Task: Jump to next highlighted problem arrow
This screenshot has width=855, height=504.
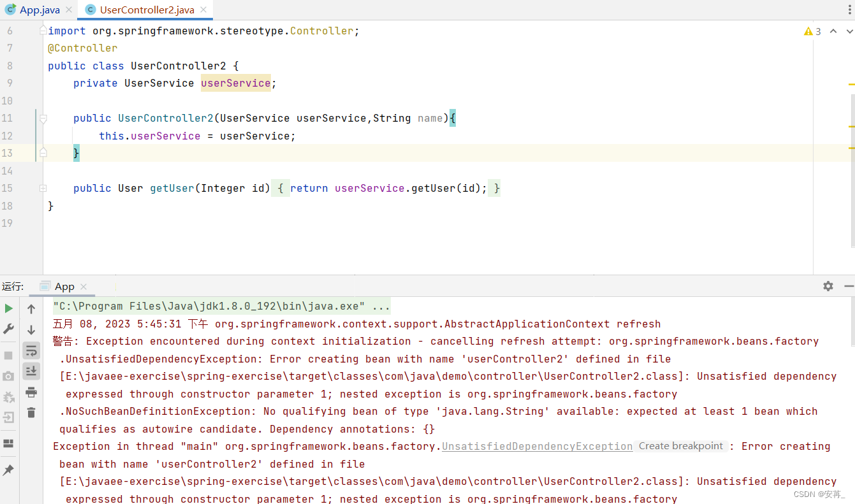Action: tap(849, 31)
